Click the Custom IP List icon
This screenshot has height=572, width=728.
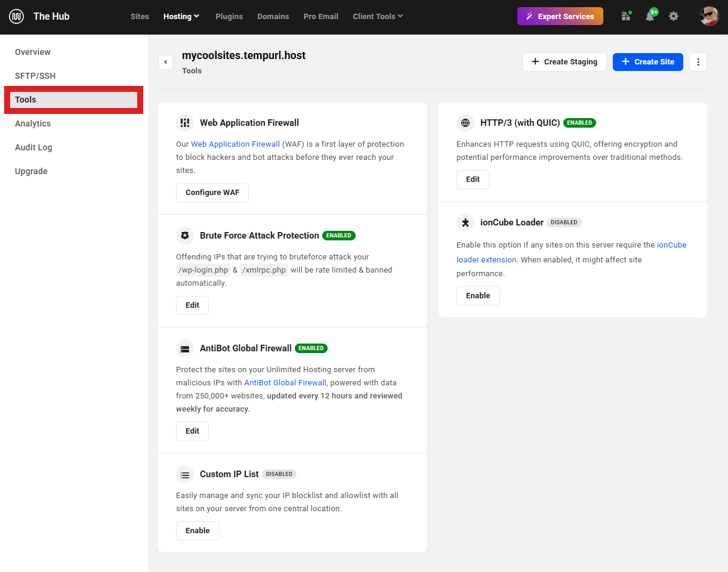point(185,474)
